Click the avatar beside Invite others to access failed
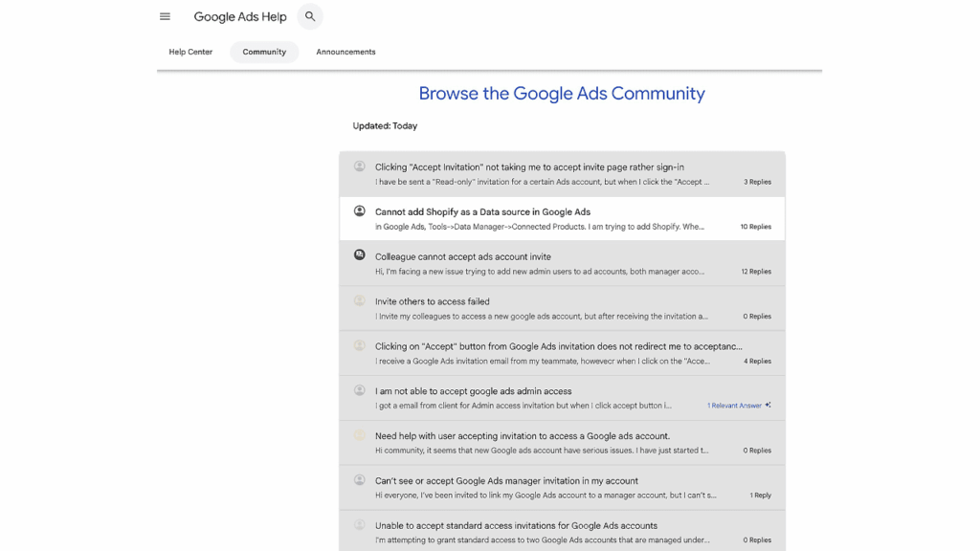 (358, 301)
